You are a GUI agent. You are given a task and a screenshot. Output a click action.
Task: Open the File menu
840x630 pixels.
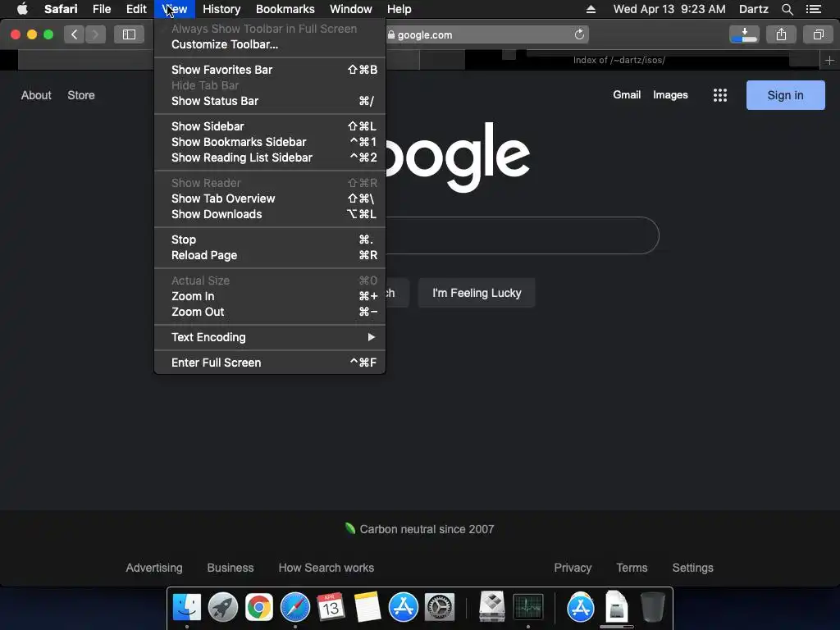click(101, 9)
